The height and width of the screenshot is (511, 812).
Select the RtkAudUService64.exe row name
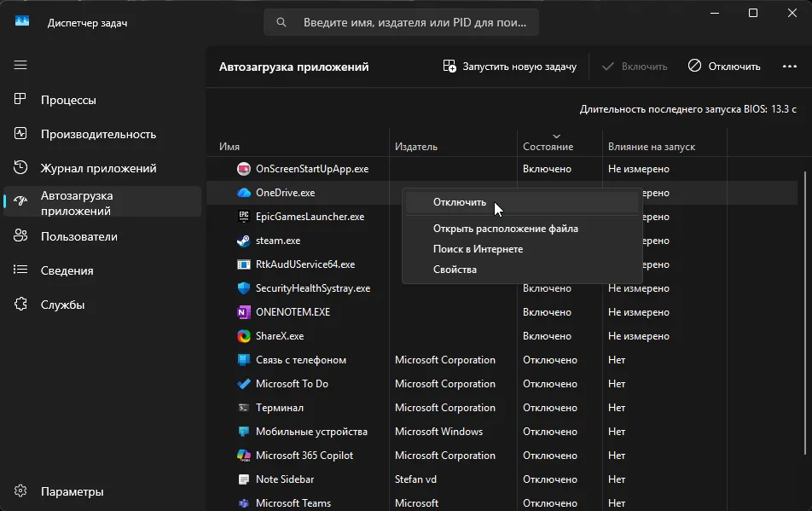(x=305, y=264)
